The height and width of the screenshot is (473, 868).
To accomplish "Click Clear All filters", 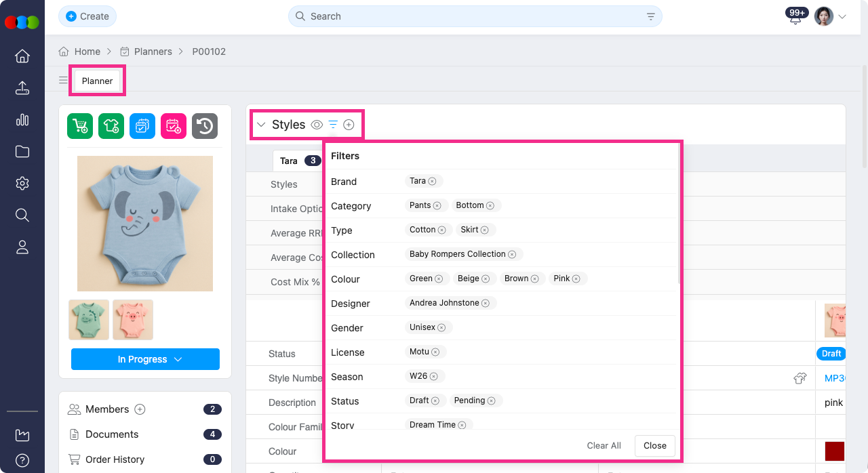I will 604,445.
